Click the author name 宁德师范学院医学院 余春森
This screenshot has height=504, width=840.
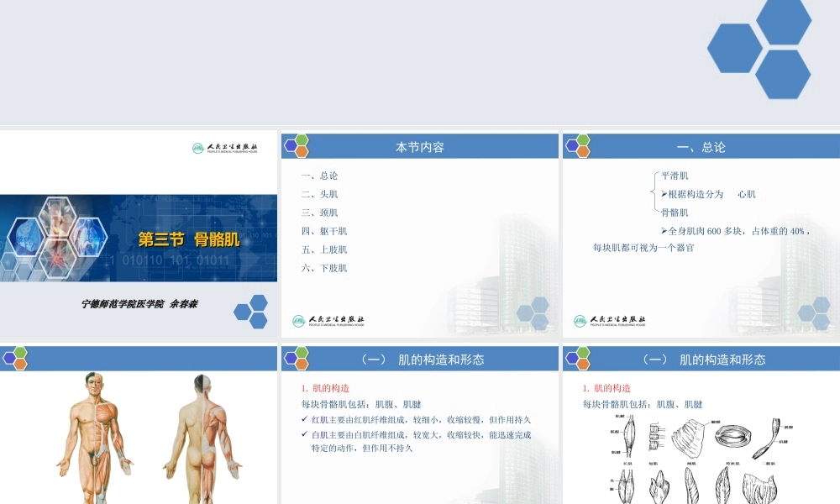tap(139, 304)
